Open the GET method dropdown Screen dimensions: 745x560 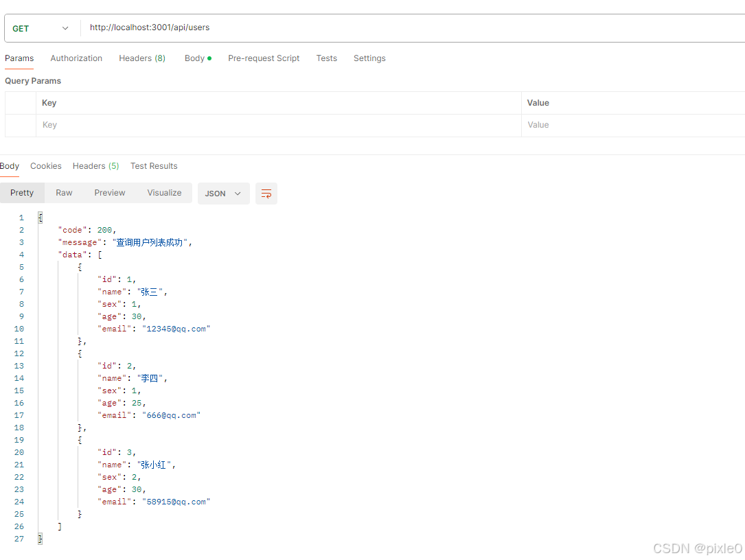click(x=41, y=29)
